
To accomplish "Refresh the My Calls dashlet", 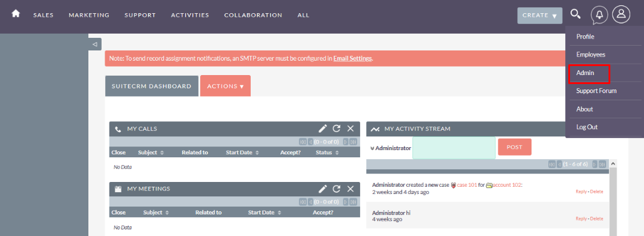I will (x=336, y=129).
